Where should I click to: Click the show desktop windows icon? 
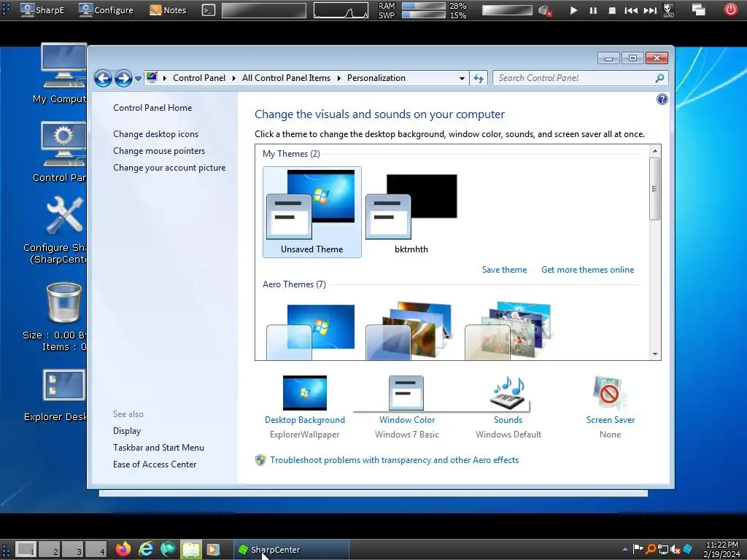click(x=698, y=10)
